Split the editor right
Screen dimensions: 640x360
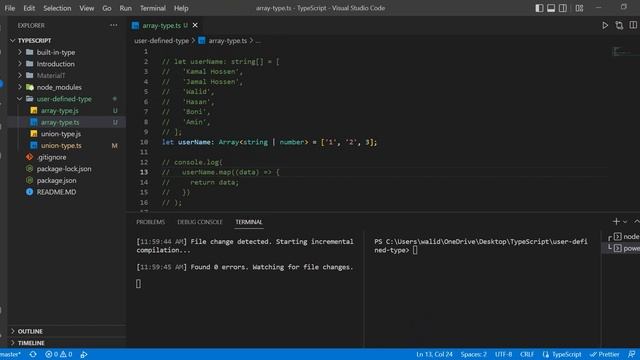pyautogui.click(x=633, y=25)
